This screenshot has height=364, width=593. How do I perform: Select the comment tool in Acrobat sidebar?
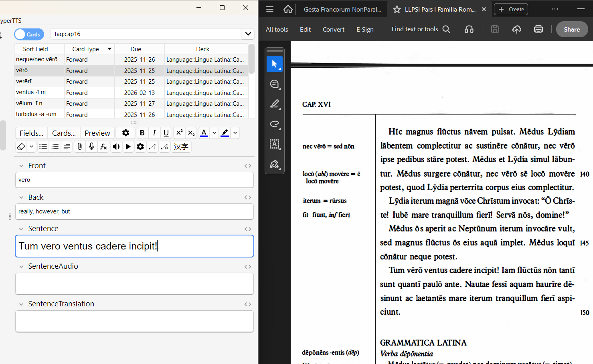[275, 84]
